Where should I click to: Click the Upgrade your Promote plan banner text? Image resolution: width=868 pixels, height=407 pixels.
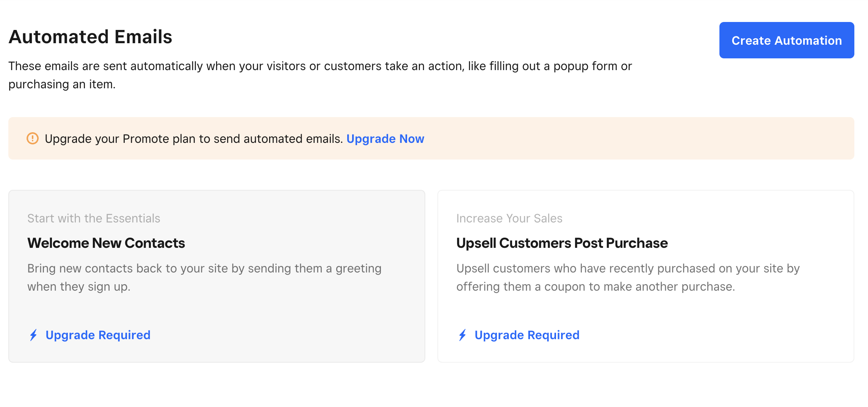194,139
